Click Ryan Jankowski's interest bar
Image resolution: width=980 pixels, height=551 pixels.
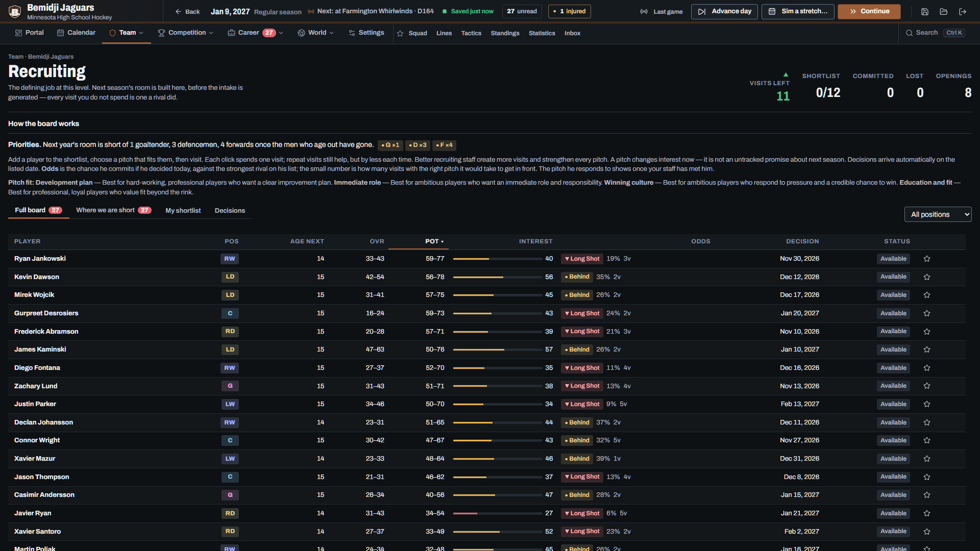click(497, 259)
